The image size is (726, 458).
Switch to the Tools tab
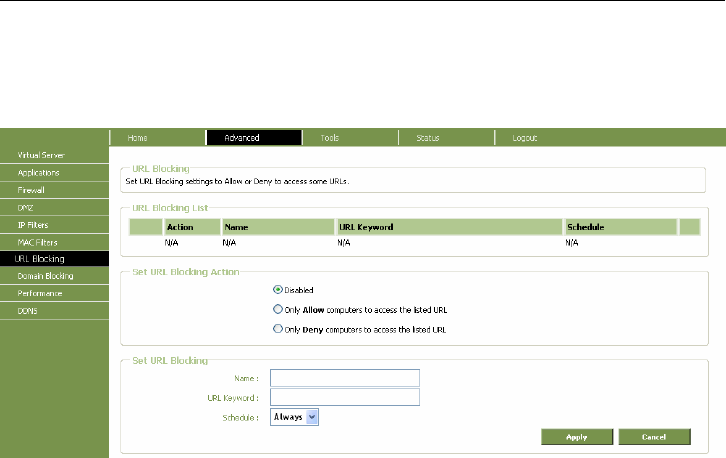(x=329, y=138)
